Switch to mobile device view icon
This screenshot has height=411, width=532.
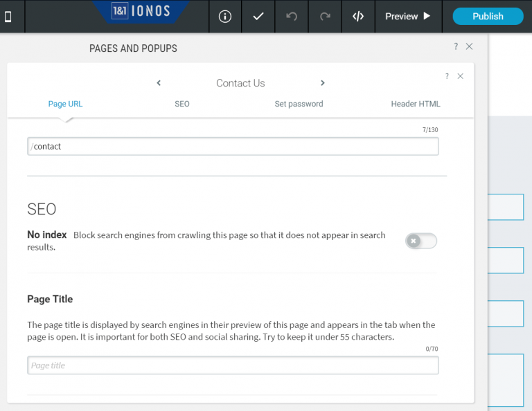[x=8, y=17]
